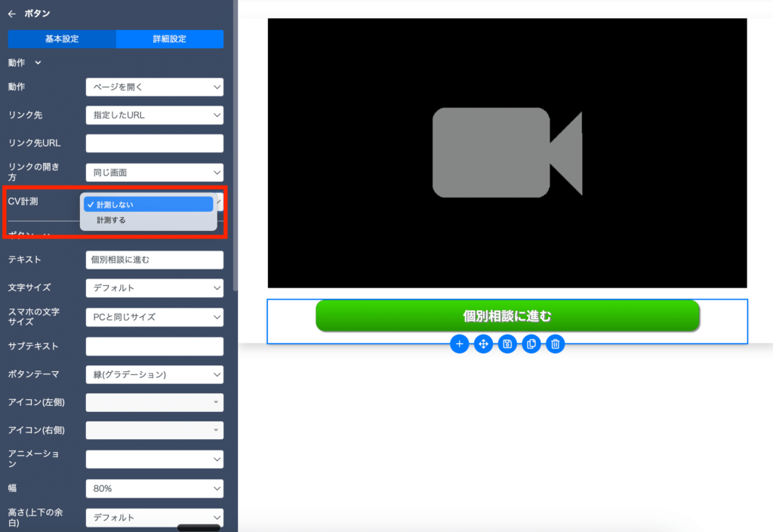Save the element with the save icon
The image size is (773, 532).
coord(507,344)
